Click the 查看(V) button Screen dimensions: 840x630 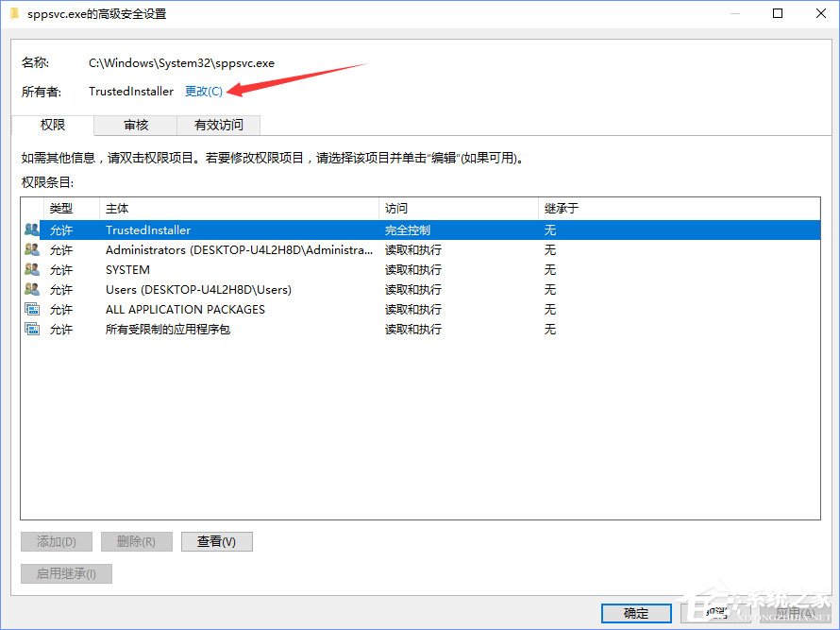[216, 541]
